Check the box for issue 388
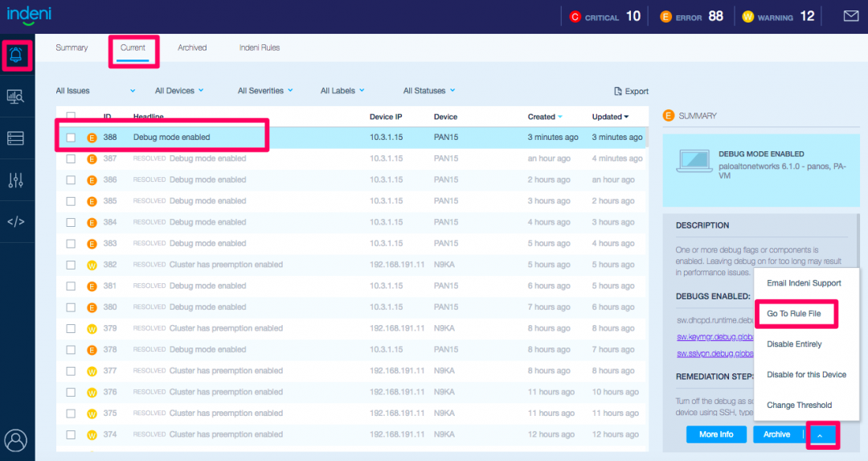 click(71, 138)
